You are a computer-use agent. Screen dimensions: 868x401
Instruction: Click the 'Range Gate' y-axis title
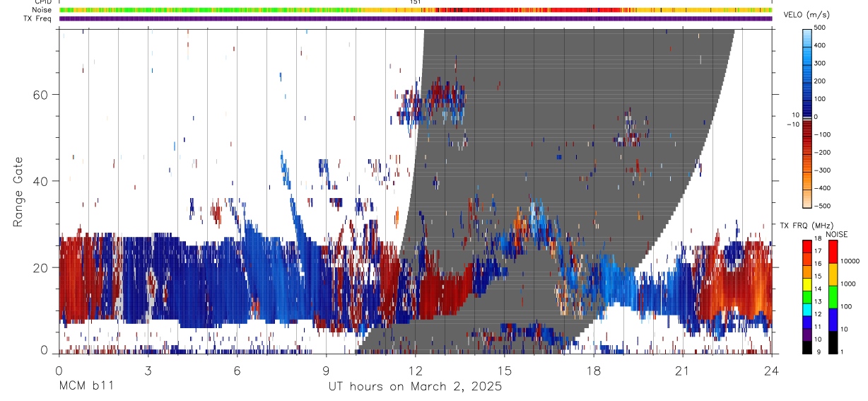pos(18,192)
